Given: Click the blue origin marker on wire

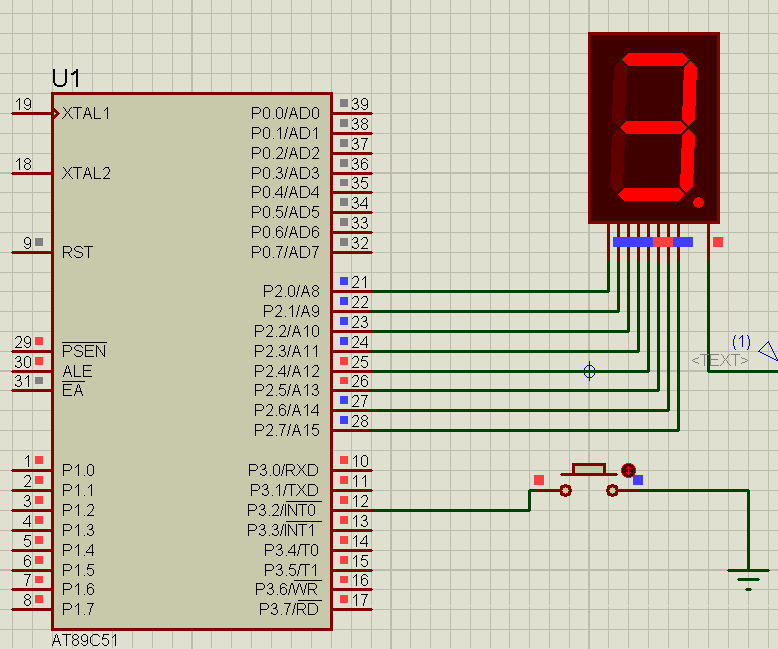Looking at the screenshot, I should click(589, 371).
